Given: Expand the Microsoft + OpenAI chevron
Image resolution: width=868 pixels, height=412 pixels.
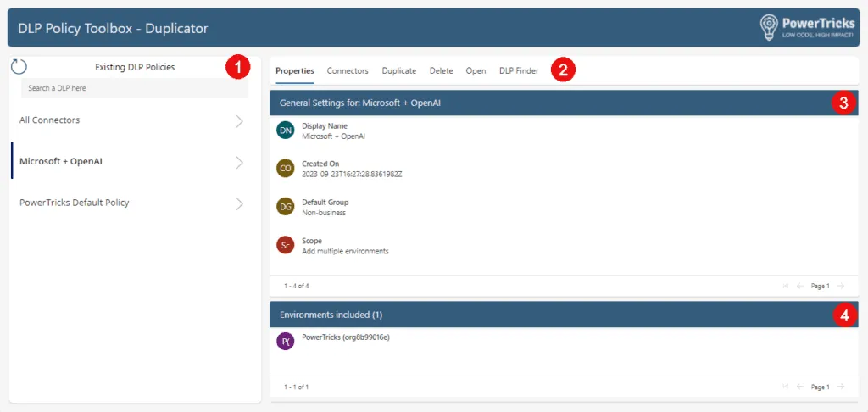Looking at the screenshot, I should point(239,162).
